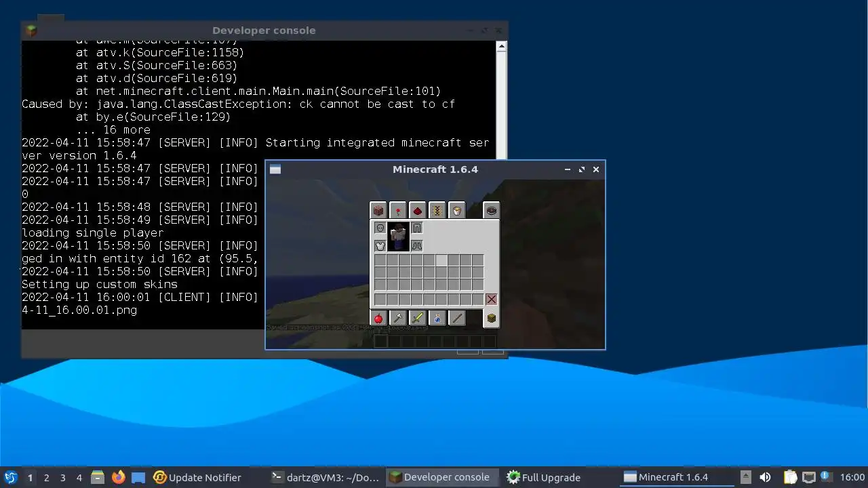This screenshot has width=868, height=488.
Task: Switch to Transportation rail tab
Action: [437, 211]
